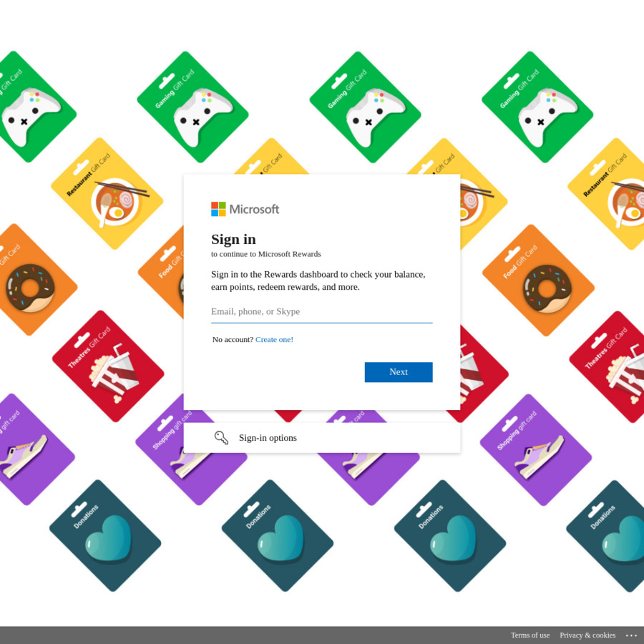Viewport: 644px width, 644px height.
Task: Click the 'Microsoft' wordmark text
Action: click(x=254, y=209)
